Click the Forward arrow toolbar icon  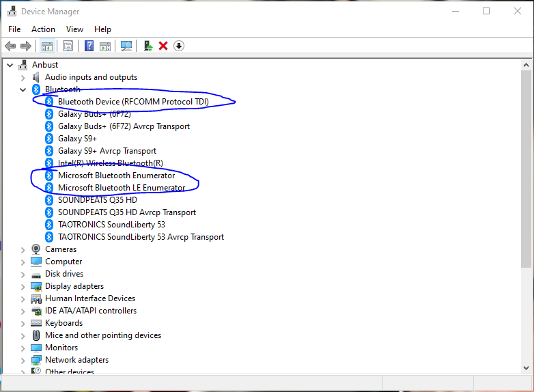pyautogui.click(x=26, y=46)
